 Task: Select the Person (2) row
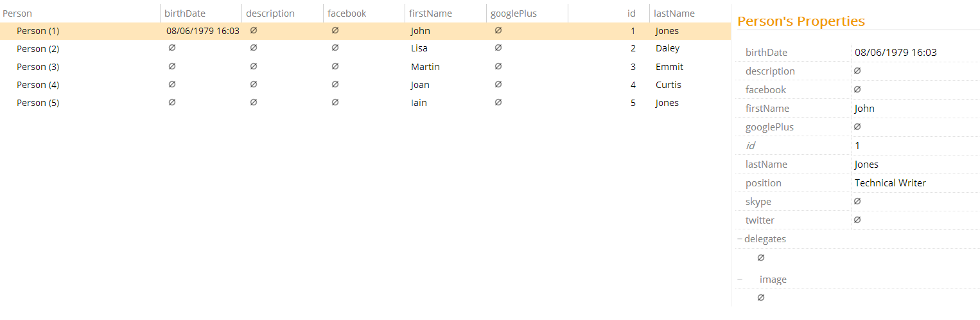(x=38, y=49)
